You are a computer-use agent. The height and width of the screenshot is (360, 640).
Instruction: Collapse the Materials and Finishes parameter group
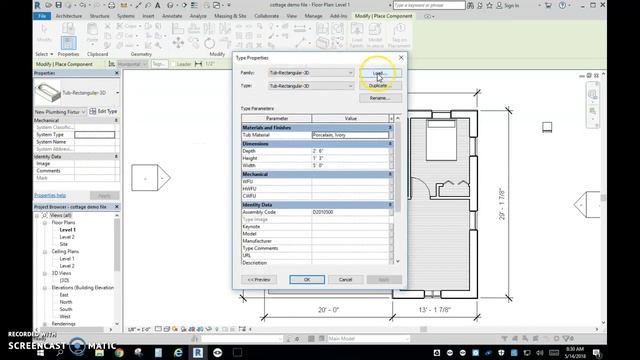coord(390,128)
